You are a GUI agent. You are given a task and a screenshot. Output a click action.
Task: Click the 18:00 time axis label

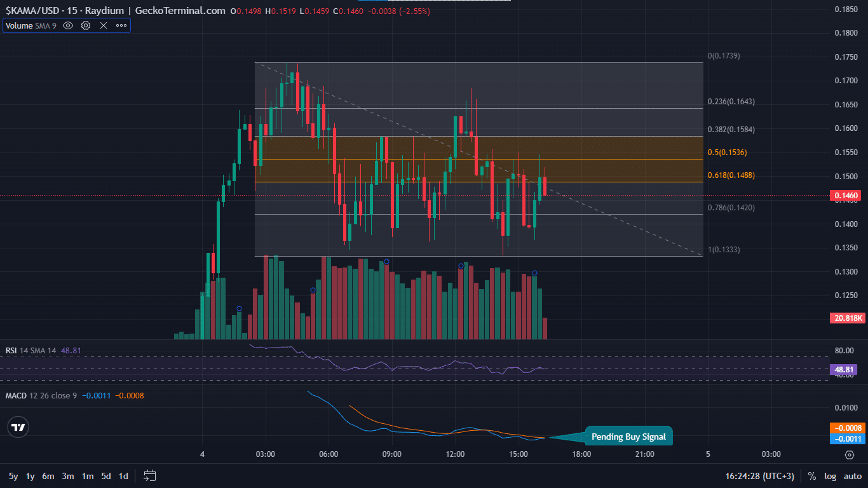[x=582, y=454]
